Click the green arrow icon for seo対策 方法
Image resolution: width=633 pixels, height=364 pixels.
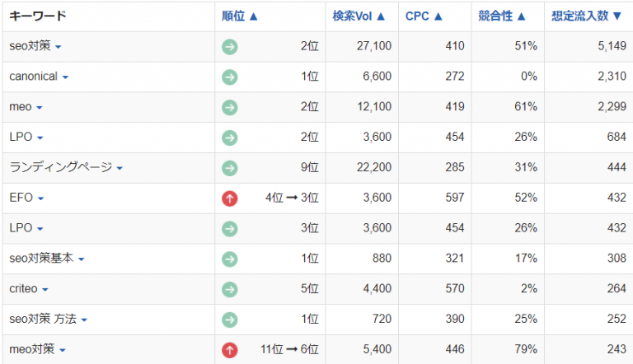pos(229,320)
